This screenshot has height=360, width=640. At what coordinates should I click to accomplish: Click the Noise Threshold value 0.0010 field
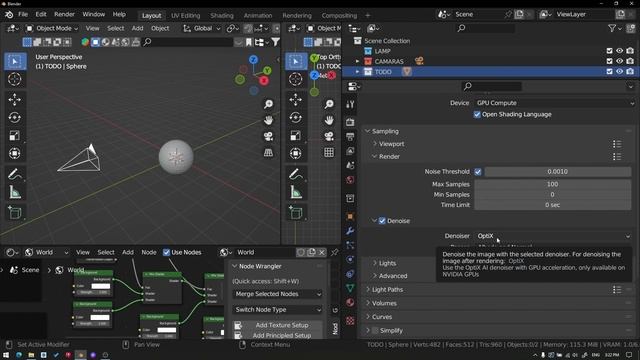(x=557, y=172)
